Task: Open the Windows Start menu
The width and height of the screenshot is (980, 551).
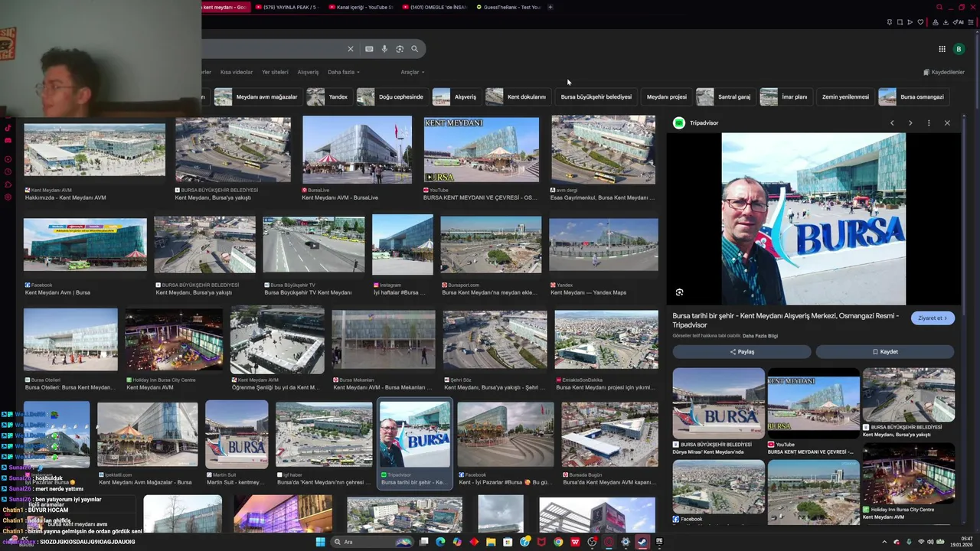Action: point(320,542)
